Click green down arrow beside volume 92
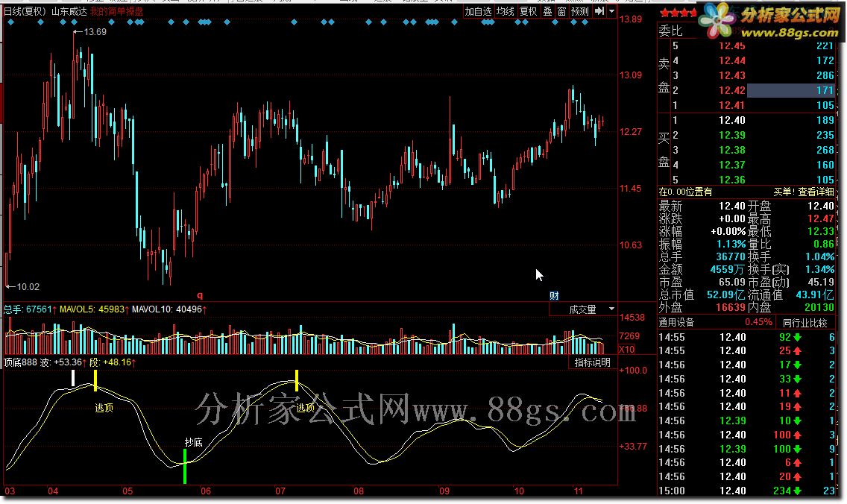 [797, 337]
